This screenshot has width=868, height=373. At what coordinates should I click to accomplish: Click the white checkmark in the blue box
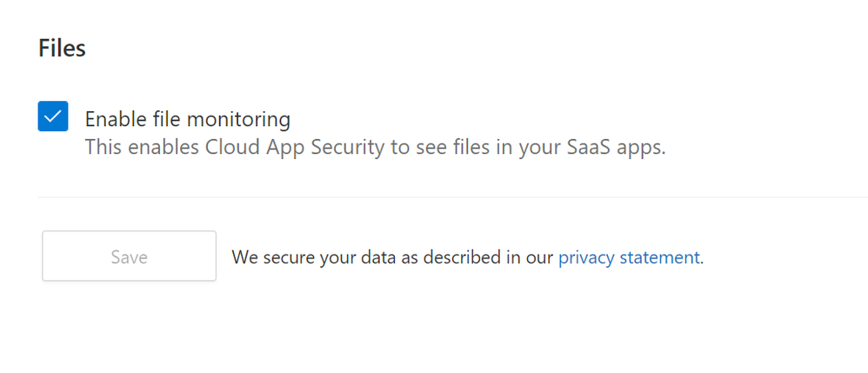click(x=53, y=117)
